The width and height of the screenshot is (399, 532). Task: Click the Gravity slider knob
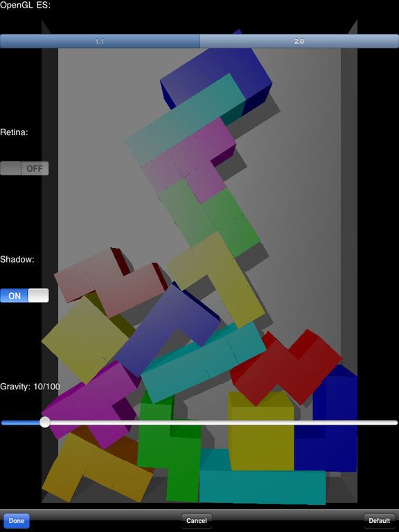click(x=45, y=423)
